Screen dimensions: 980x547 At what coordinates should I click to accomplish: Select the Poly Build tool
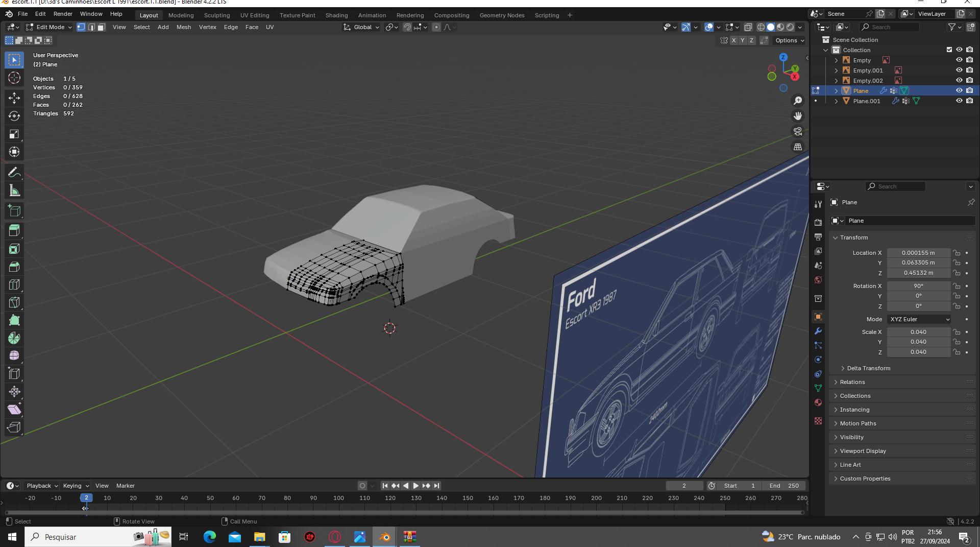[x=14, y=320]
